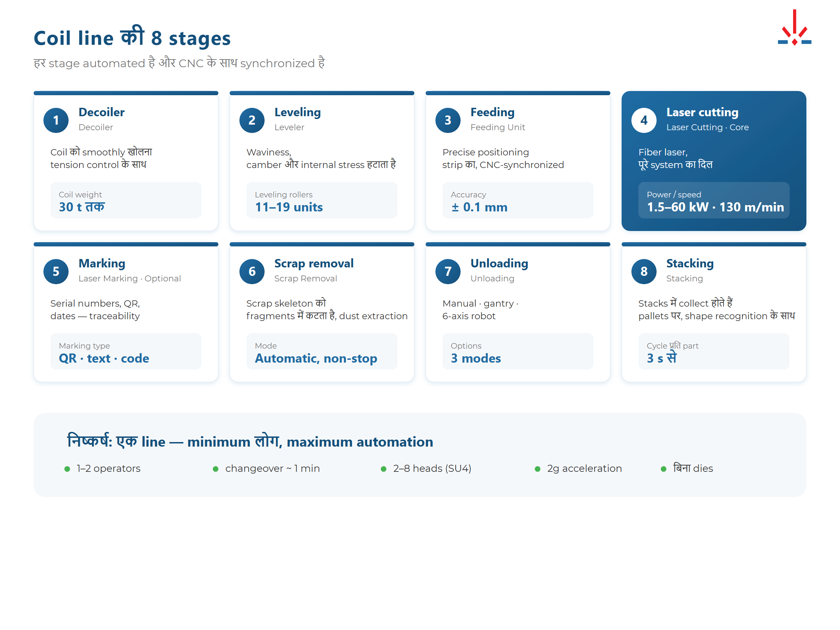The image size is (840, 630).
Task: Click the 'Leveling rollers' label
Action: point(283,195)
